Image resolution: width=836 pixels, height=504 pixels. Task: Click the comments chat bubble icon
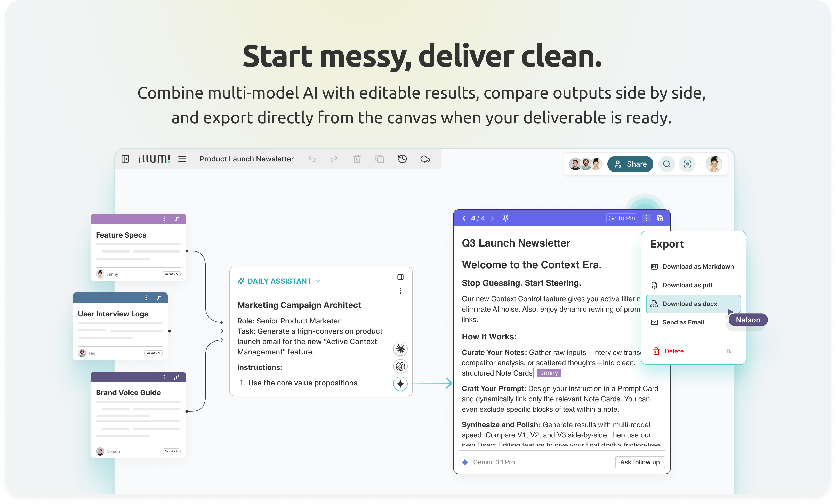[x=425, y=159]
